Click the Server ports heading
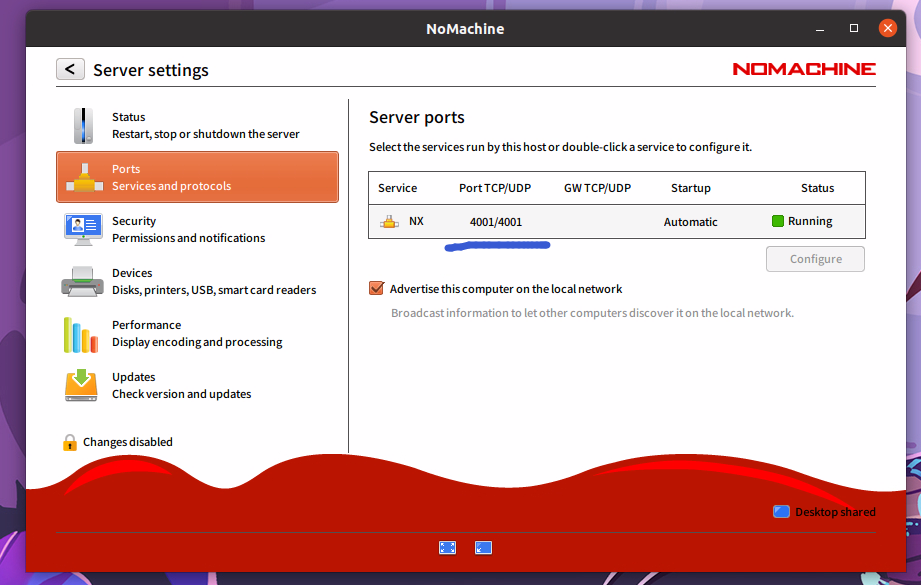The width and height of the screenshot is (921, 585). pos(416,117)
